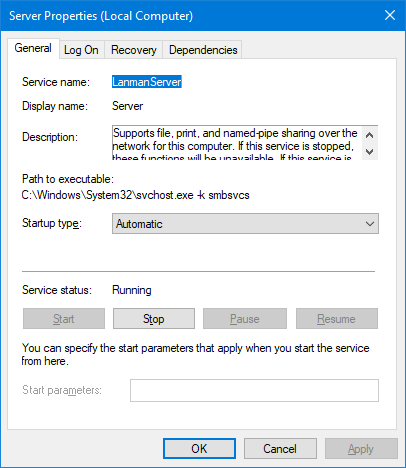406x468 pixels.
Task: Cancel the properties dialog
Action: (x=280, y=449)
